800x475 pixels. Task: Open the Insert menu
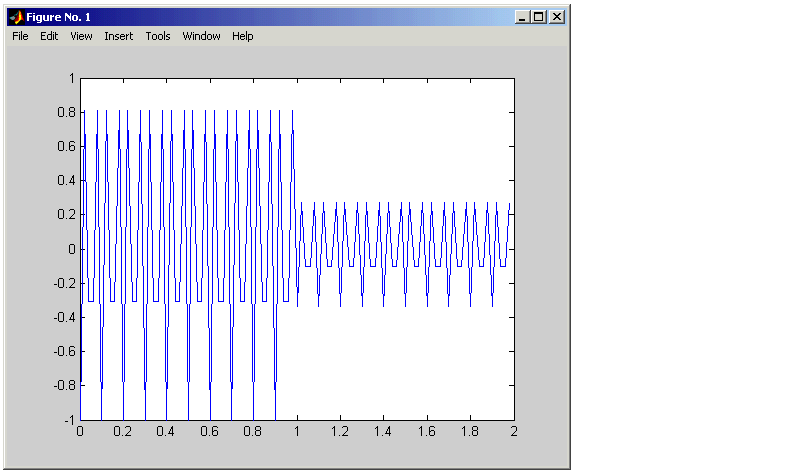click(x=118, y=36)
